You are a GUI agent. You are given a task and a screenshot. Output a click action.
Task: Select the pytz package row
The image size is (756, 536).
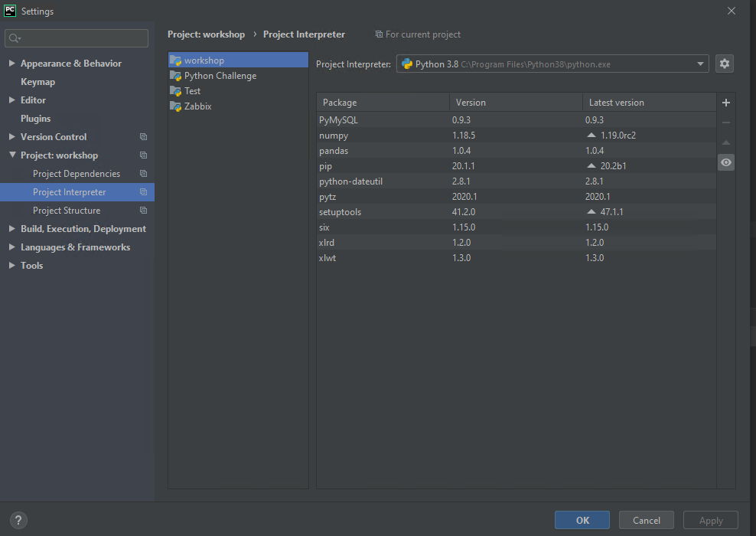[516, 196]
